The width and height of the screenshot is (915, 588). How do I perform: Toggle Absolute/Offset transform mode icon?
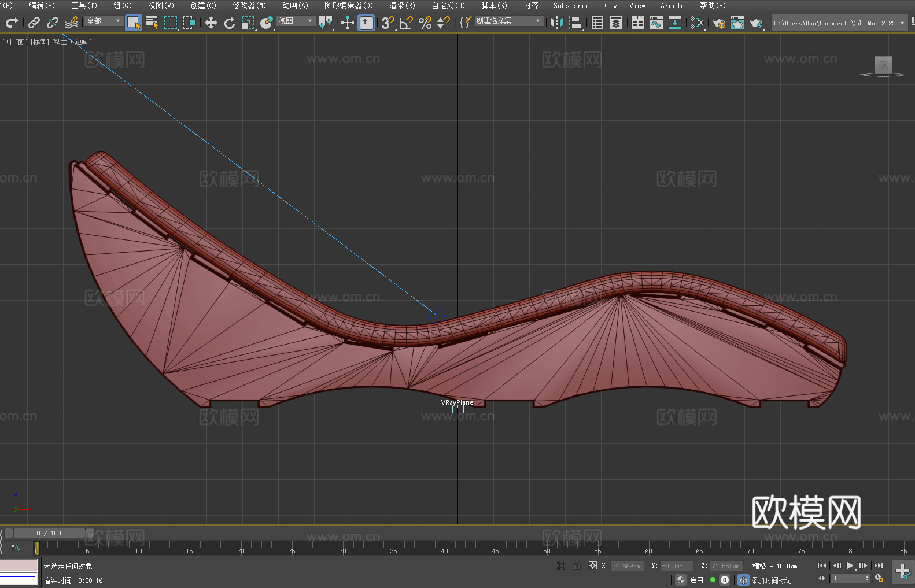[593, 566]
